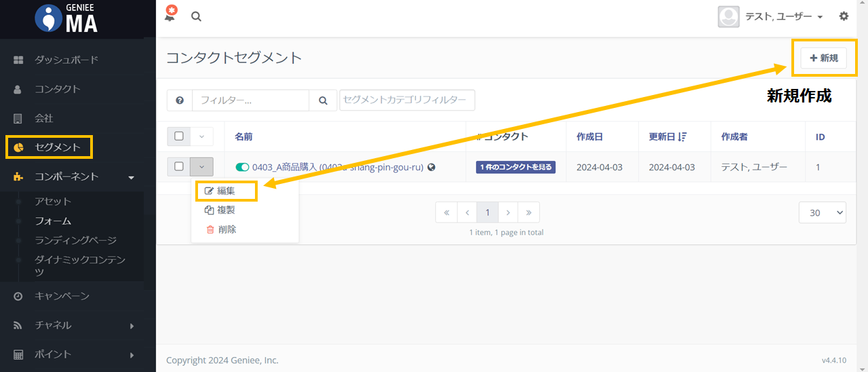Go to the first page arrow
Image resolution: width=868 pixels, height=372 pixels.
446,212
